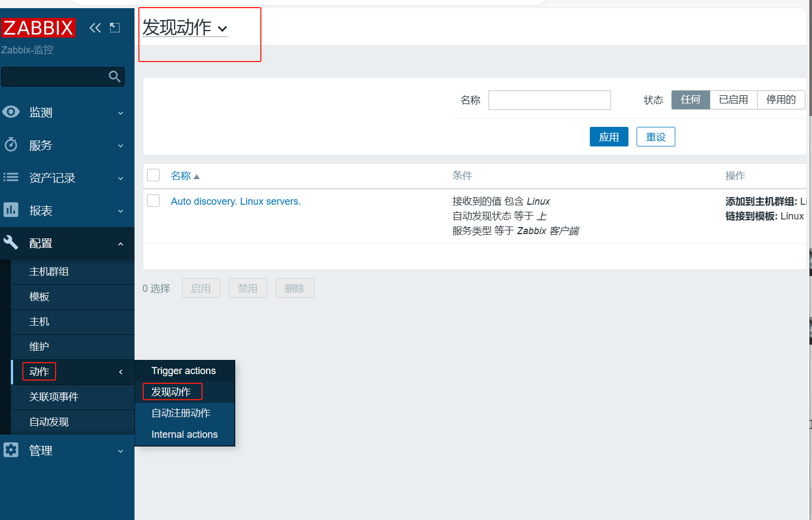Expand the 监测 menu
This screenshot has width=812, height=520.
[x=67, y=112]
